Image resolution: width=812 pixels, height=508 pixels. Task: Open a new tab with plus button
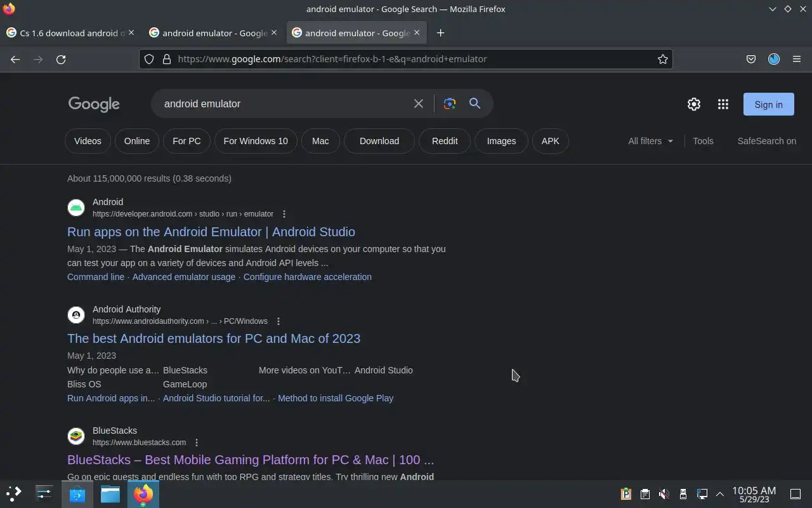[440, 33]
